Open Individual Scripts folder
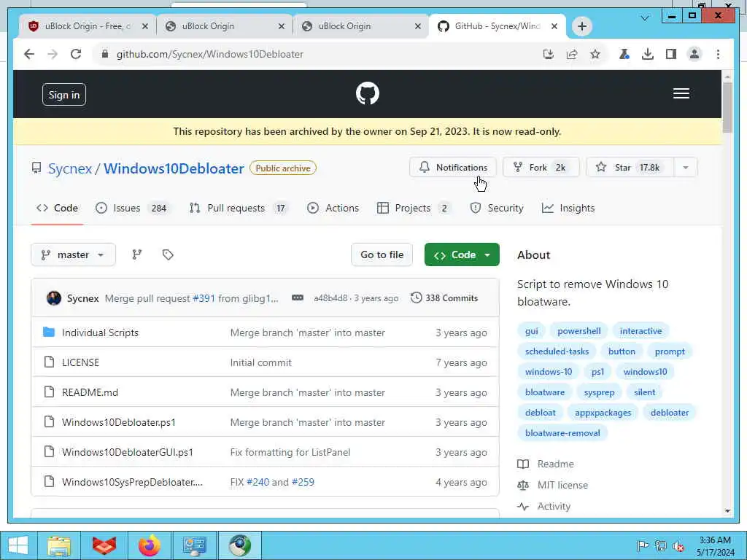Image resolution: width=747 pixels, height=560 pixels. tap(100, 332)
